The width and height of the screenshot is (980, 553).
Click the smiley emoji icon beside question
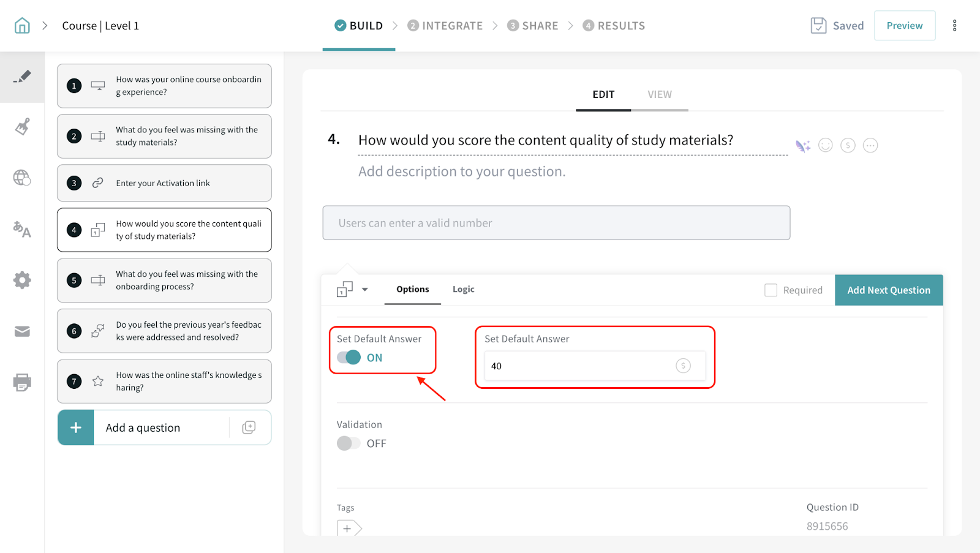click(826, 145)
